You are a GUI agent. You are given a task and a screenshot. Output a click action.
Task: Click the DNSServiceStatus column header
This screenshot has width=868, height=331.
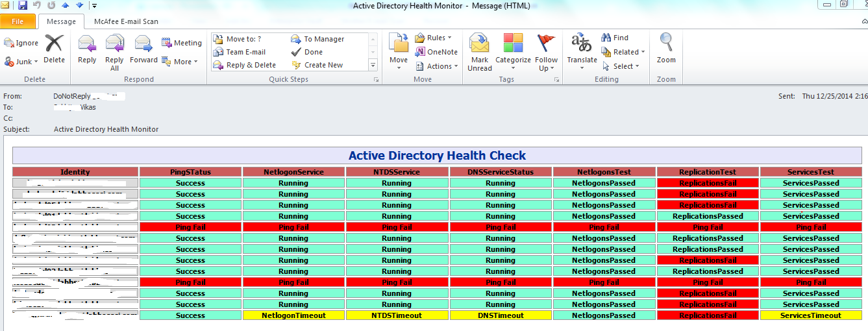501,172
